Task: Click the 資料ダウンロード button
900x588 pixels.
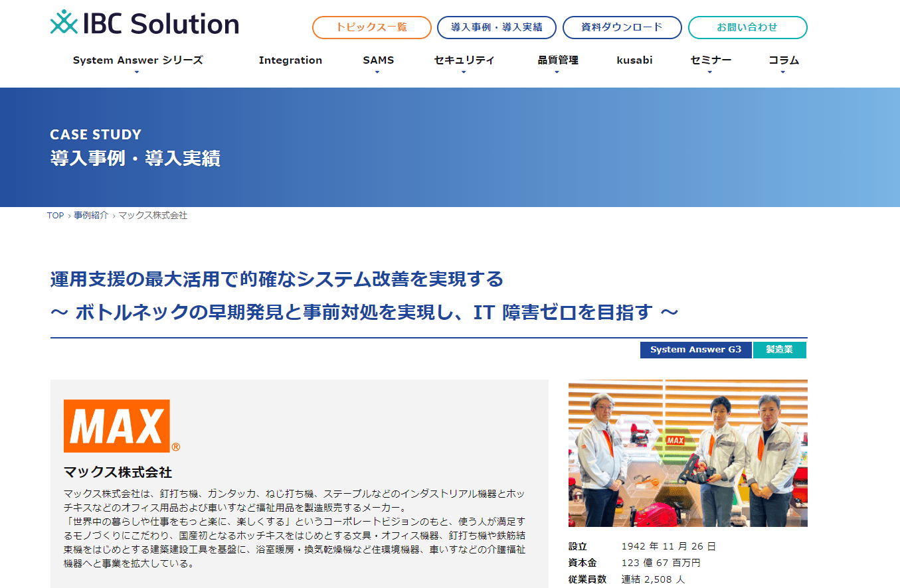Action: click(622, 27)
